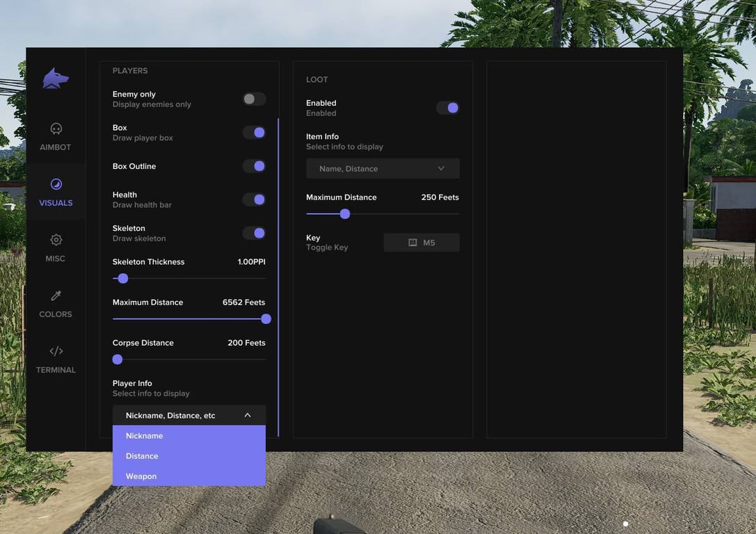Click the Corpse Distance slider handle
The image size is (756, 534).
[117, 359]
